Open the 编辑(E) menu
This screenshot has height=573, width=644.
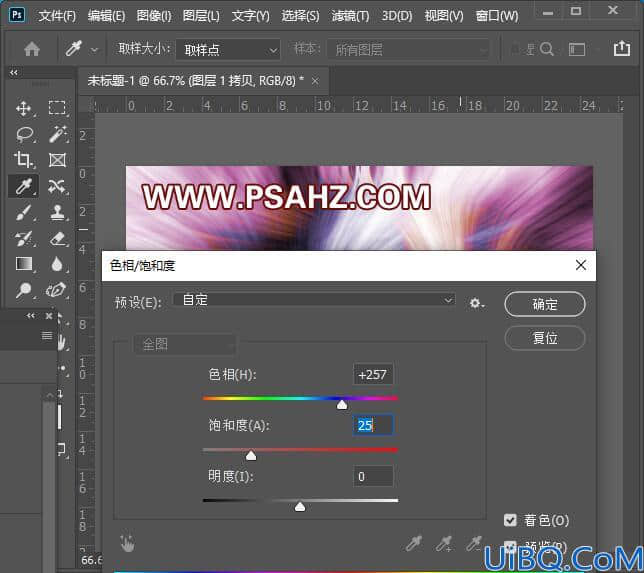106,16
